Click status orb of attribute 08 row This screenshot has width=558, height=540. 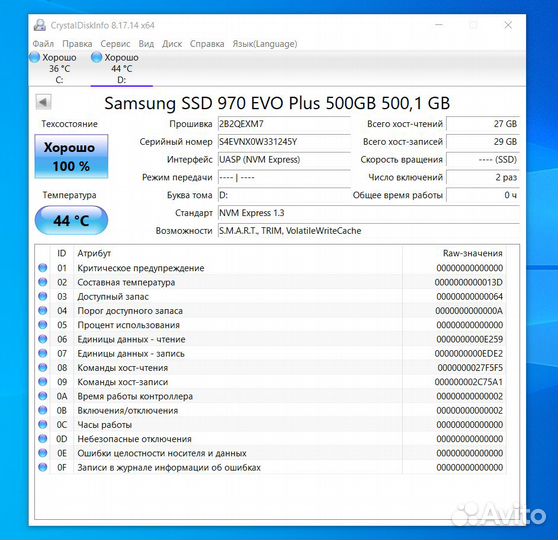pyautogui.click(x=43, y=367)
